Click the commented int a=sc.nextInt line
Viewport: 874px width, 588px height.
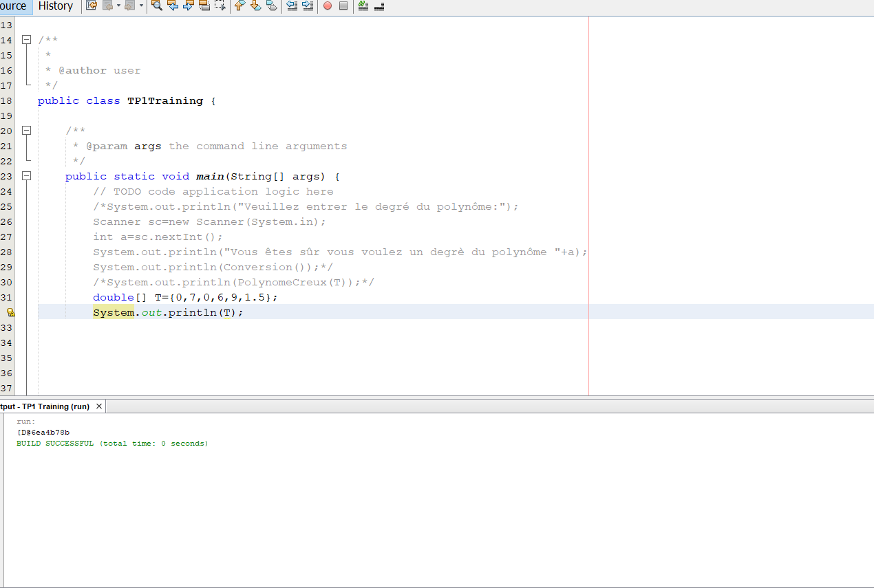158,237
